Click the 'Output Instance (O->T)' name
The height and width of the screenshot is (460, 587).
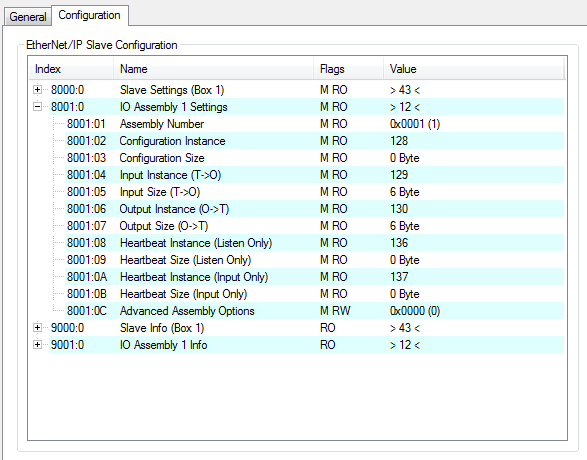pos(174,209)
